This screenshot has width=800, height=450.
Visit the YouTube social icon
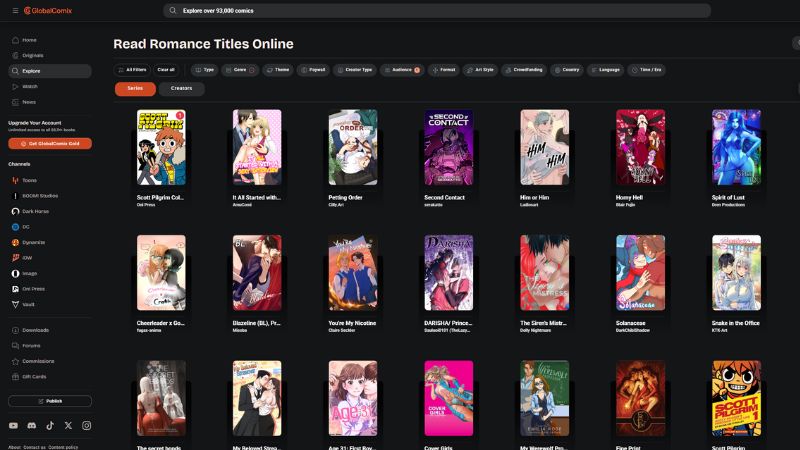coord(13,426)
